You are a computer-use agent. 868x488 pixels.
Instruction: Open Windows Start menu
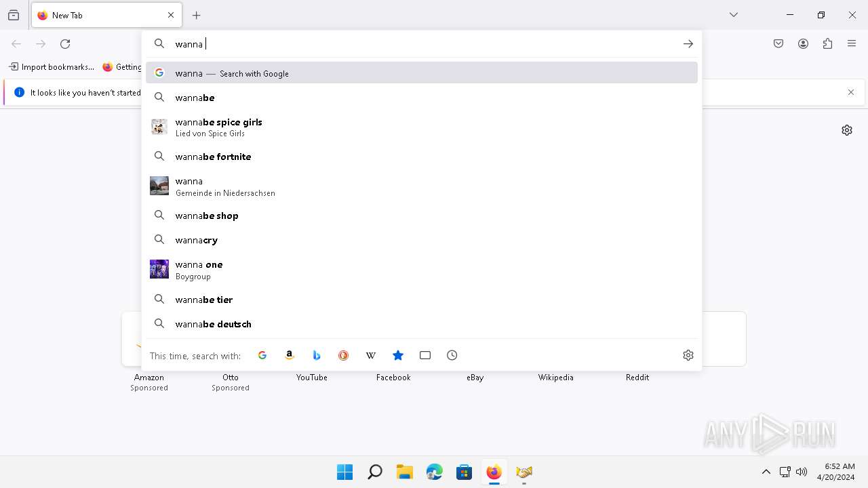coord(344,472)
